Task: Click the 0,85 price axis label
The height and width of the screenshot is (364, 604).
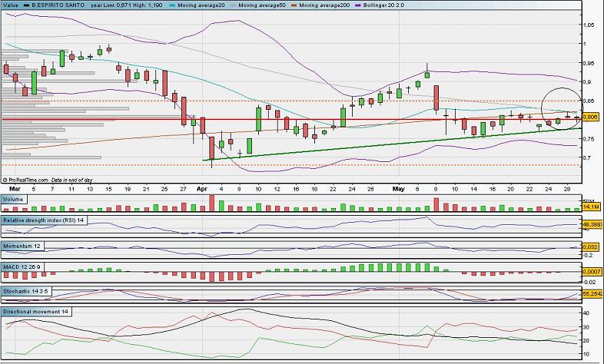Action: click(588, 101)
